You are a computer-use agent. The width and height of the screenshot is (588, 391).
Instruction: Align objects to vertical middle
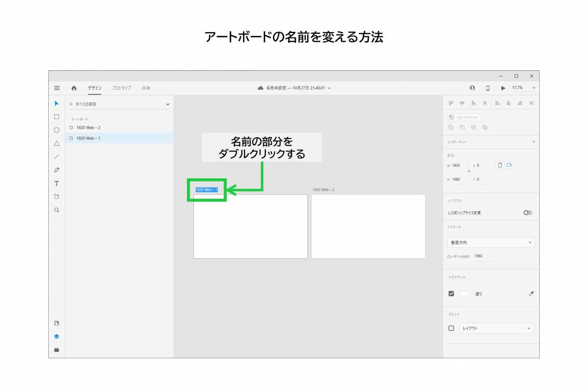tap(462, 103)
